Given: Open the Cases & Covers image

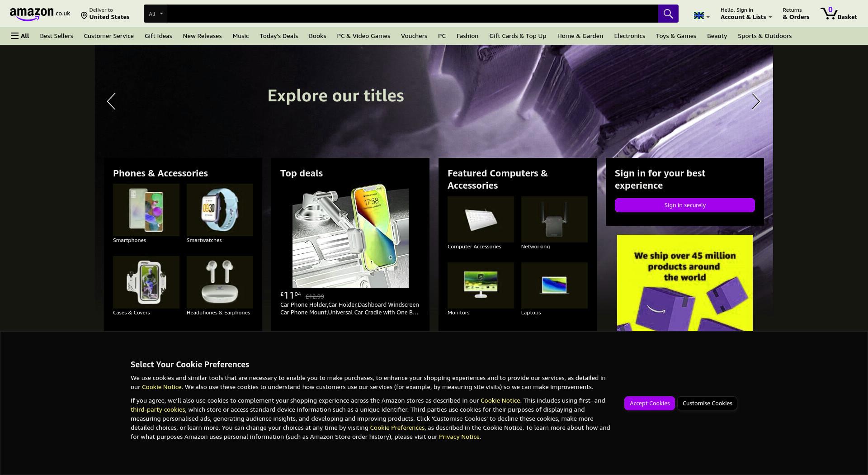Looking at the screenshot, I should click(x=146, y=282).
